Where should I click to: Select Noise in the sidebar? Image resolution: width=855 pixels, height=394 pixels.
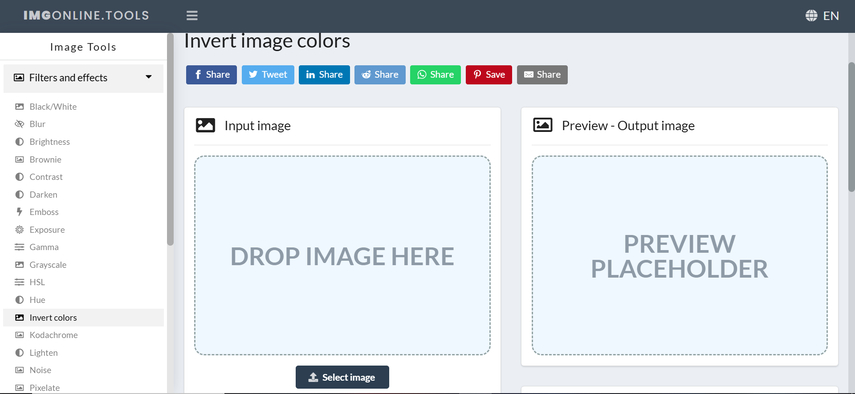point(40,370)
